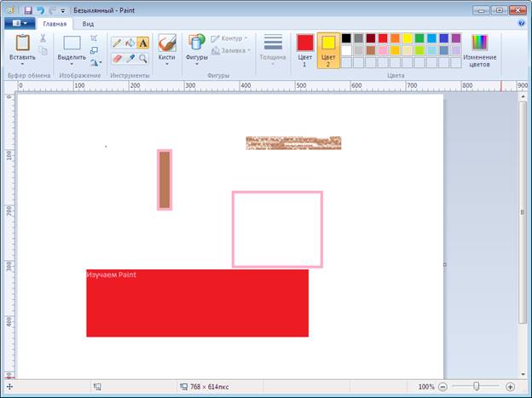Pick the yellow color swatch in top row
Screen dimensions: 532x398
pyautogui.click(x=408, y=38)
